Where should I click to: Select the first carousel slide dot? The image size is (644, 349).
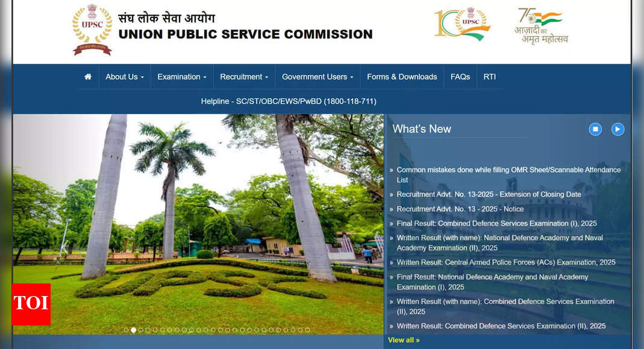pyautogui.click(x=126, y=330)
